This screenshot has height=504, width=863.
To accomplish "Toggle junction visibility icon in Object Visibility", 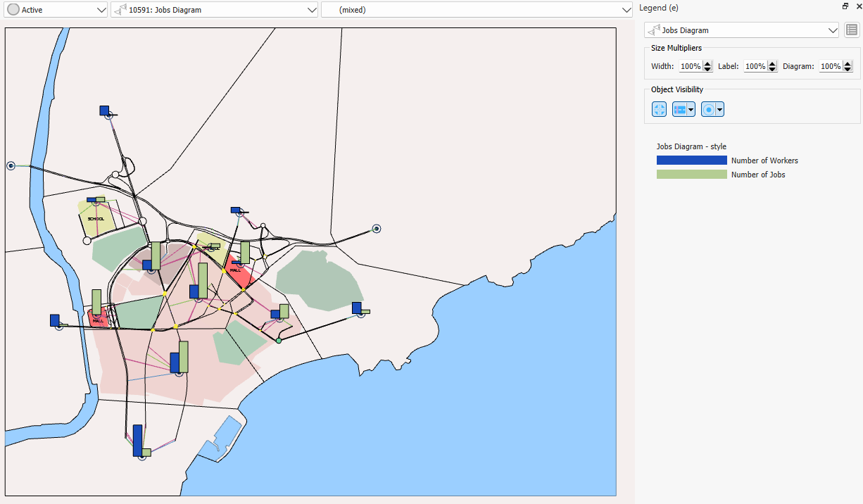I will [x=660, y=109].
